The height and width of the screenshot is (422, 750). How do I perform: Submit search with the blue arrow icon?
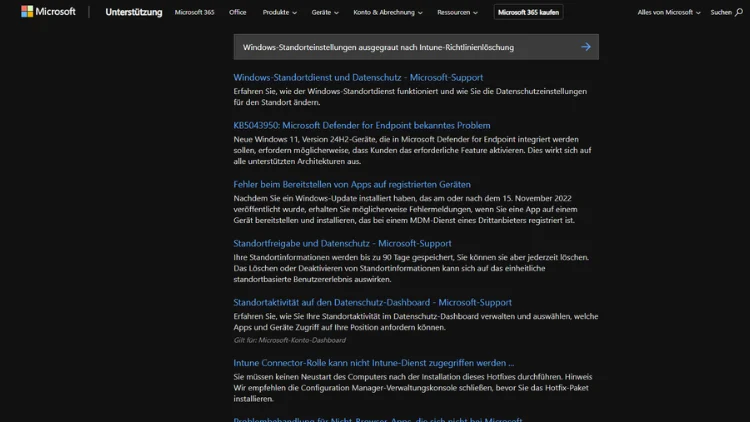pyautogui.click(x=586, y=47)
